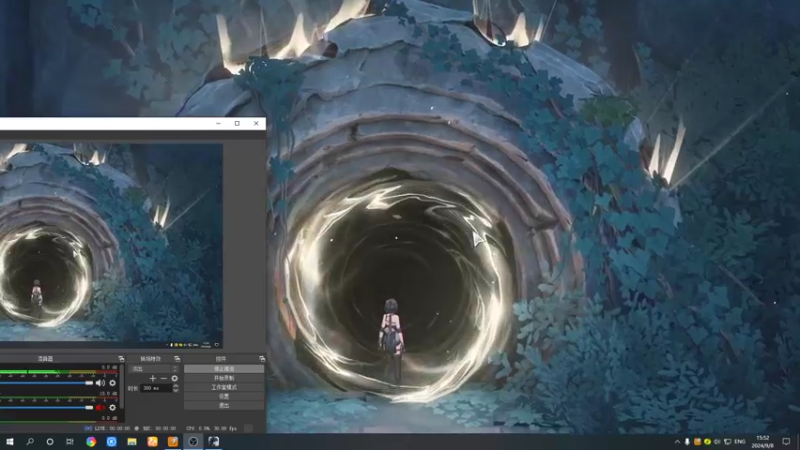Switch to OBS Studio taskbar icon
The image size is (800, 450).
point(193,441)
